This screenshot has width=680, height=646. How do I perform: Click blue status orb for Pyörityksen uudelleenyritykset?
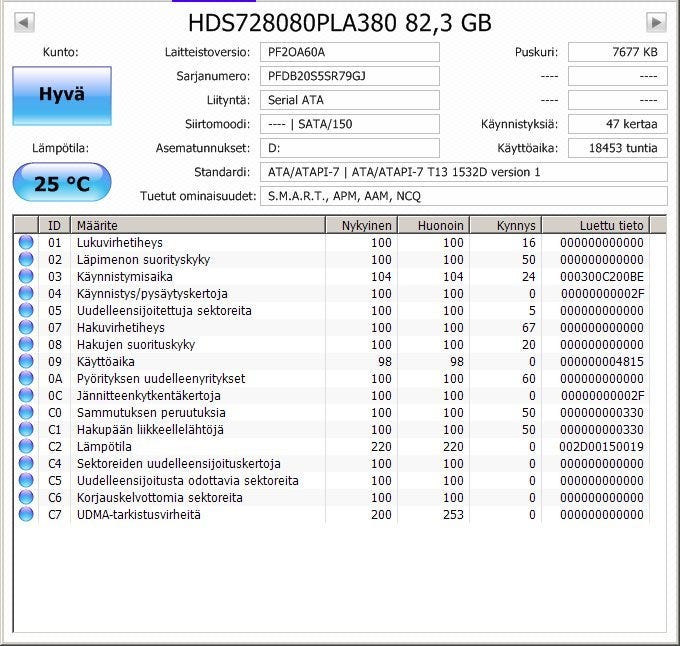tap(26, 378)
